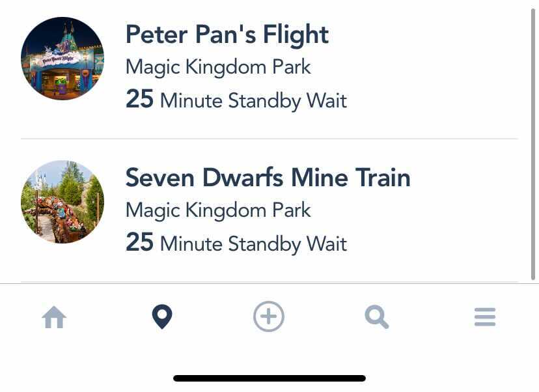Tap Peter Pan's Flight Minute Standby Wait text
This screenshot has height=392, width=539.
253,101
